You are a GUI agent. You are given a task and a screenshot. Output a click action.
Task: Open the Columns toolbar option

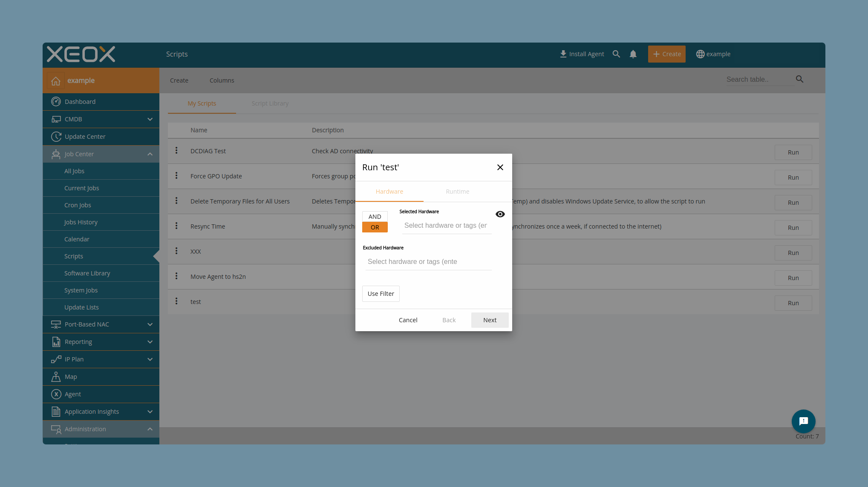[222, 80]
